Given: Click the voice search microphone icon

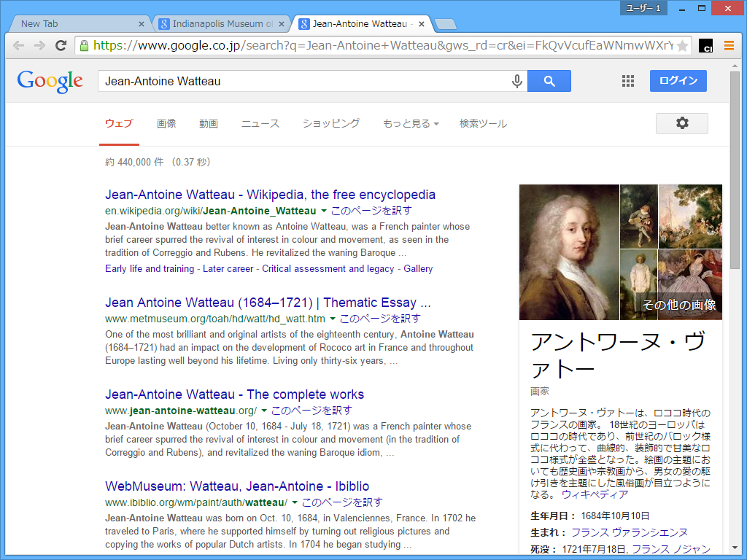Looking at the screenshot, I should pyautogui.click(x=516, y=81).
